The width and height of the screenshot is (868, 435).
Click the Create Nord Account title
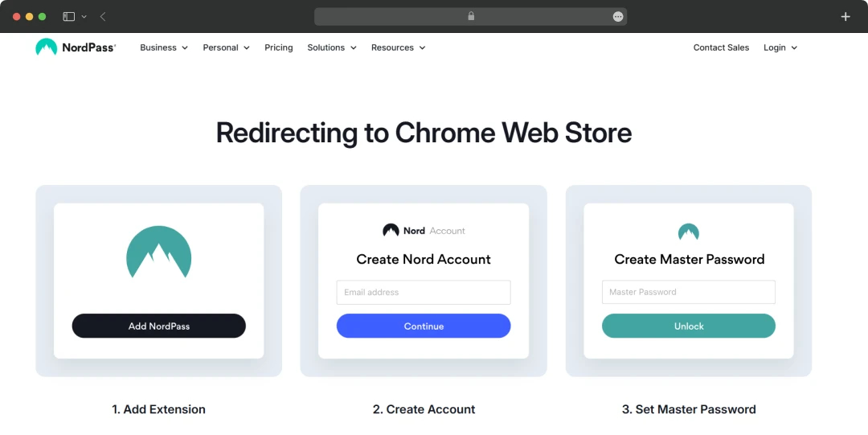point(424,260)
